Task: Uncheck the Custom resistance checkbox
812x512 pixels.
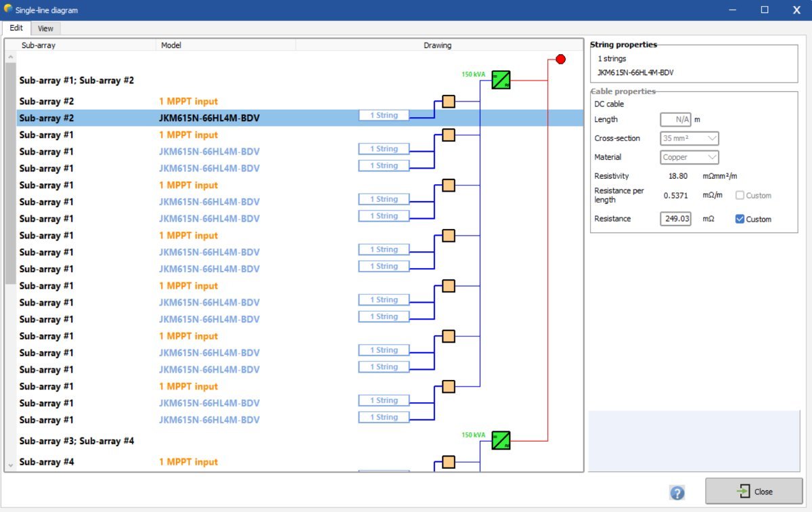Action: pos(740,219)
